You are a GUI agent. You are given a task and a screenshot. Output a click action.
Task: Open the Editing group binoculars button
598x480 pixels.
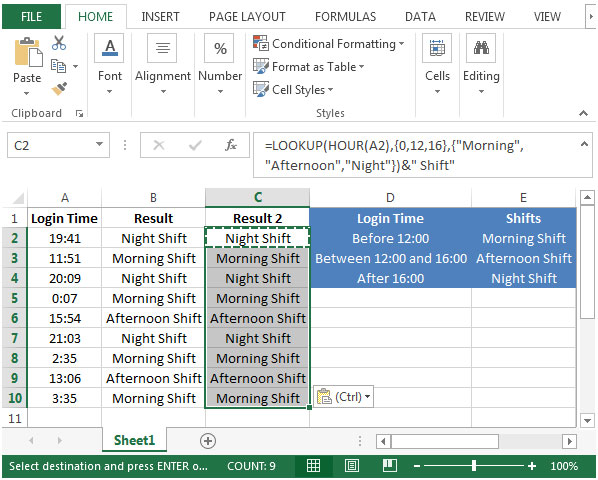[481, 48]
